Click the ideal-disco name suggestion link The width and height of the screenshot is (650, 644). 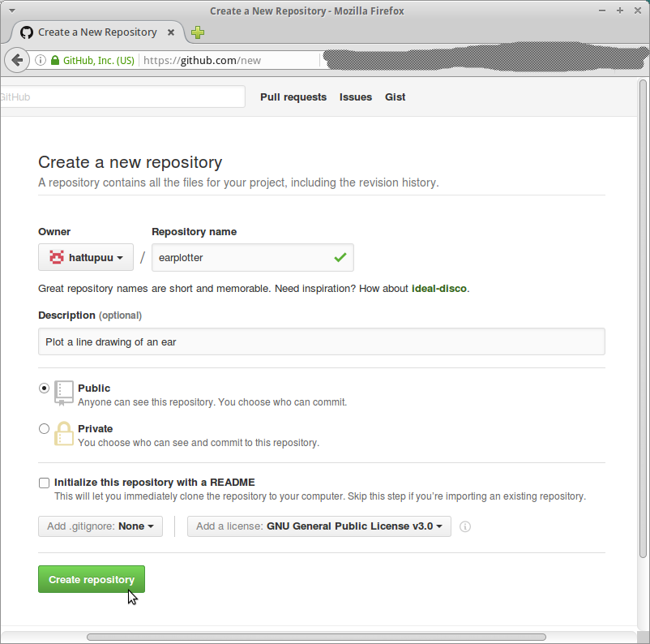click(x=439, y=289)
